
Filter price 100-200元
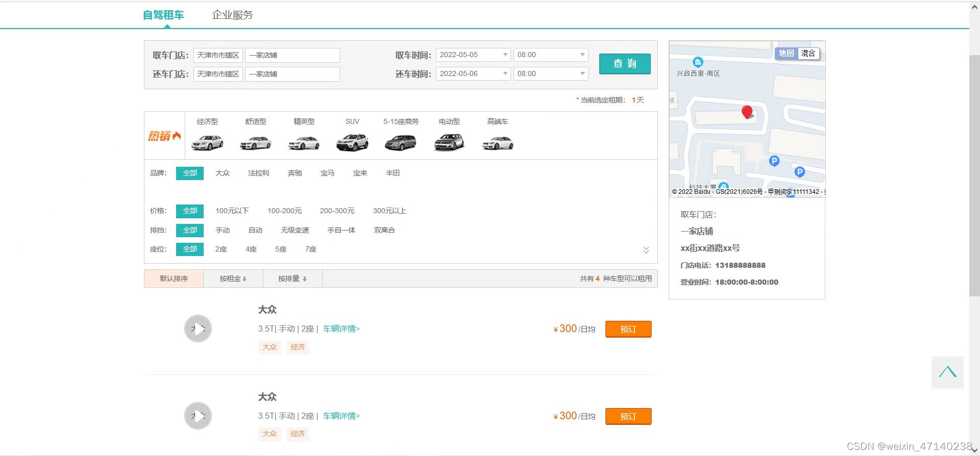pos(285,211)
